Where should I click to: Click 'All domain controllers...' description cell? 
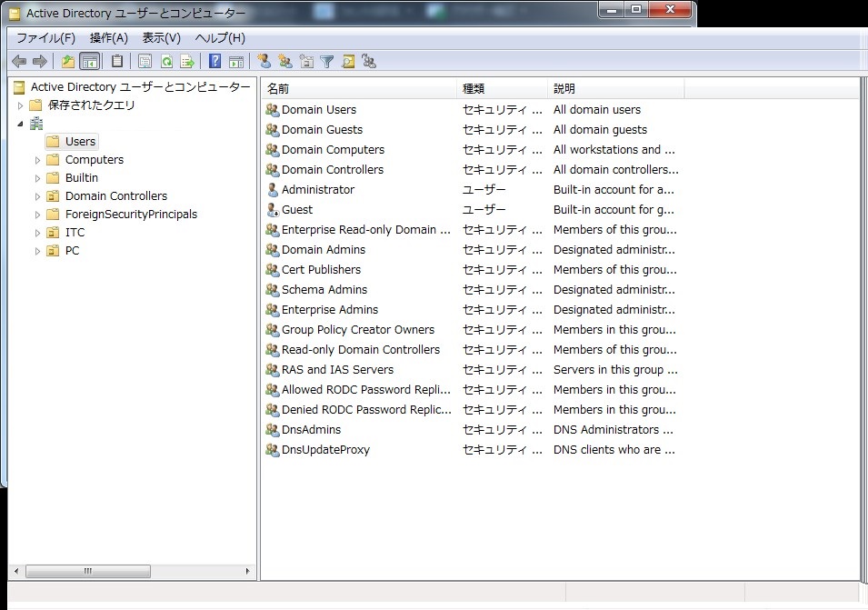point(615,169)
